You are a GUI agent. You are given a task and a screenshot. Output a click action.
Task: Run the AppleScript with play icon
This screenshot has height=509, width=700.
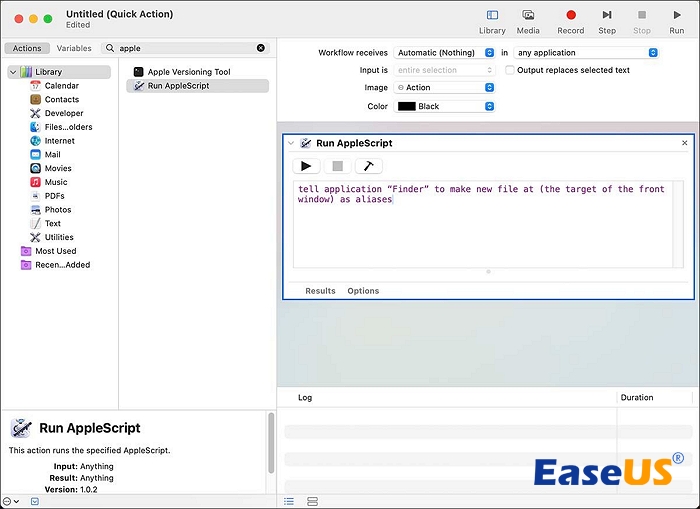pyautogui.click(x=306, y=166)
